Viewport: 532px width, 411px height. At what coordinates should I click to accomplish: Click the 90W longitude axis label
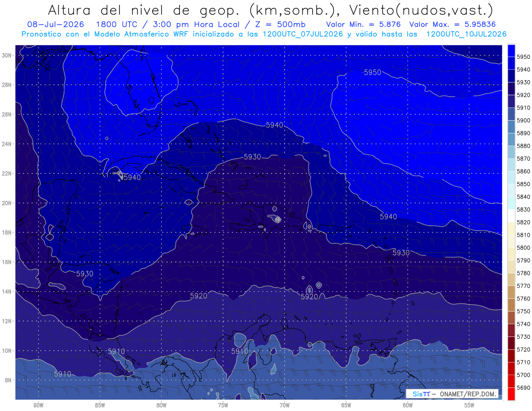click(39, 405)
